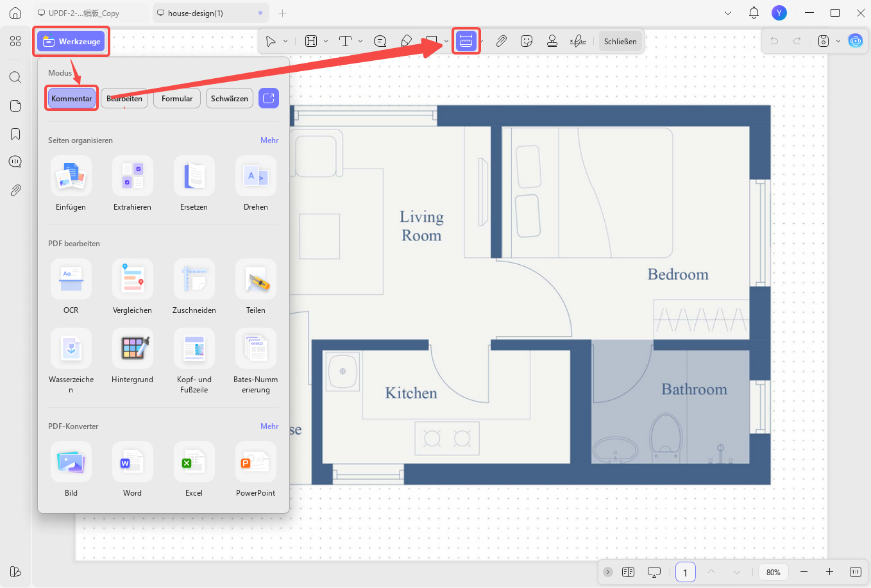Open the Teilen split tool
Viewport: 871px width, 588px height.
pos(256,287)
